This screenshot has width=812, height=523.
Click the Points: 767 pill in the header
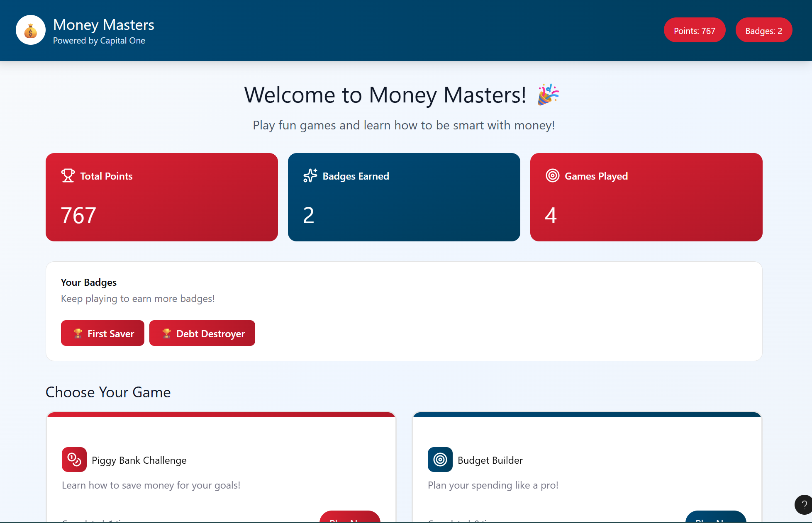click(x=694, y=30)
